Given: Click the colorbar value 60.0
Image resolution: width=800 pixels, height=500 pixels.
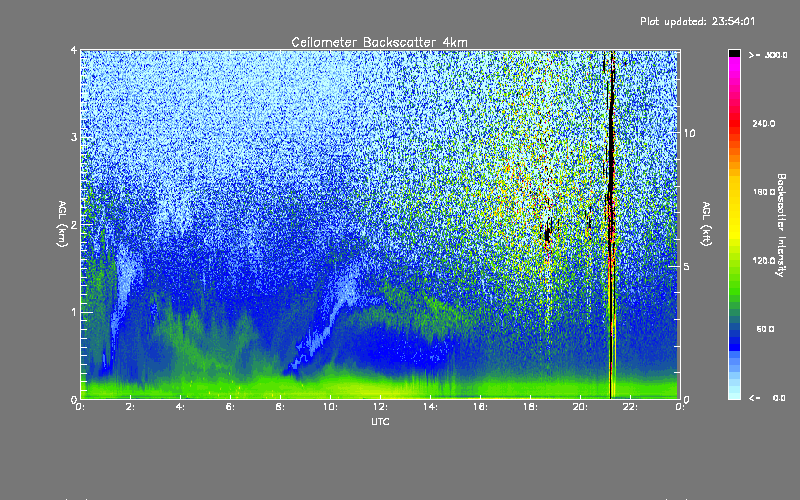Looking at the screenshot, I should point(765,329).
